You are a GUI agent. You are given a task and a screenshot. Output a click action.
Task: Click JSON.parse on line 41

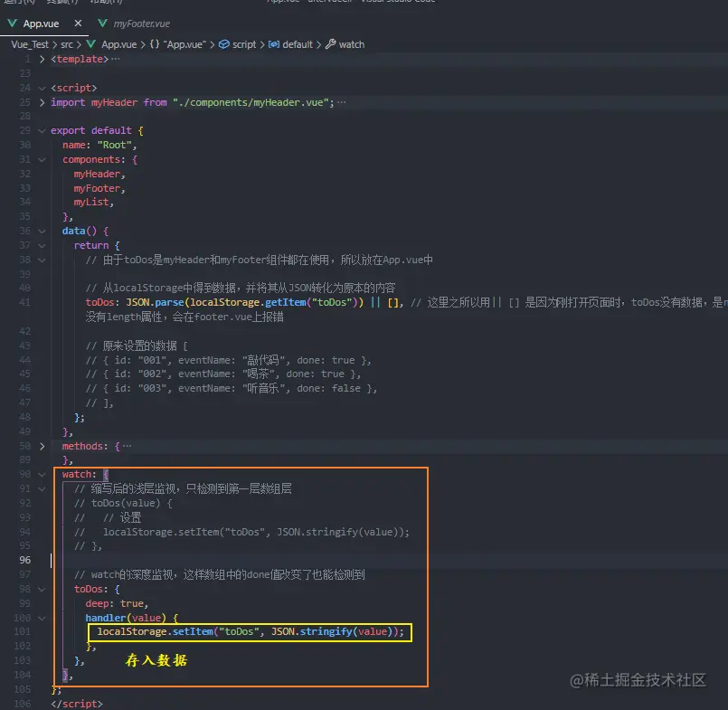click(x=155, y=302)
